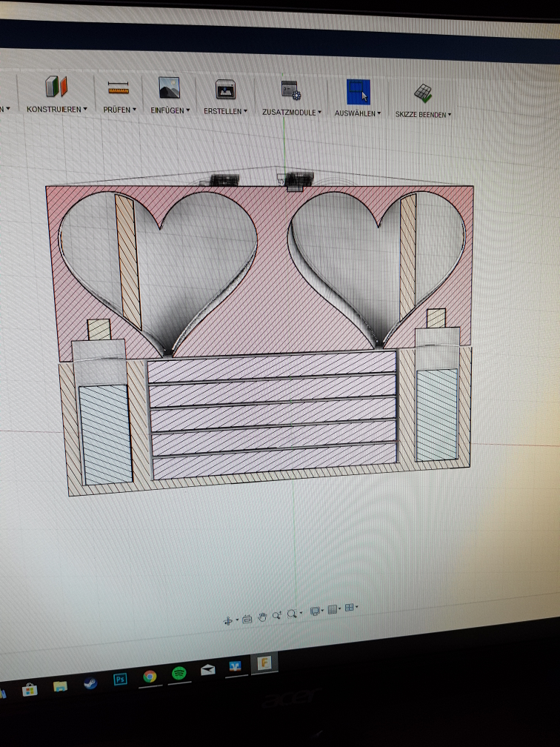The width and height of the screenshot is (560, 747).
Task: Switch to Fusion 360 taskbar button
Action: 264,663
